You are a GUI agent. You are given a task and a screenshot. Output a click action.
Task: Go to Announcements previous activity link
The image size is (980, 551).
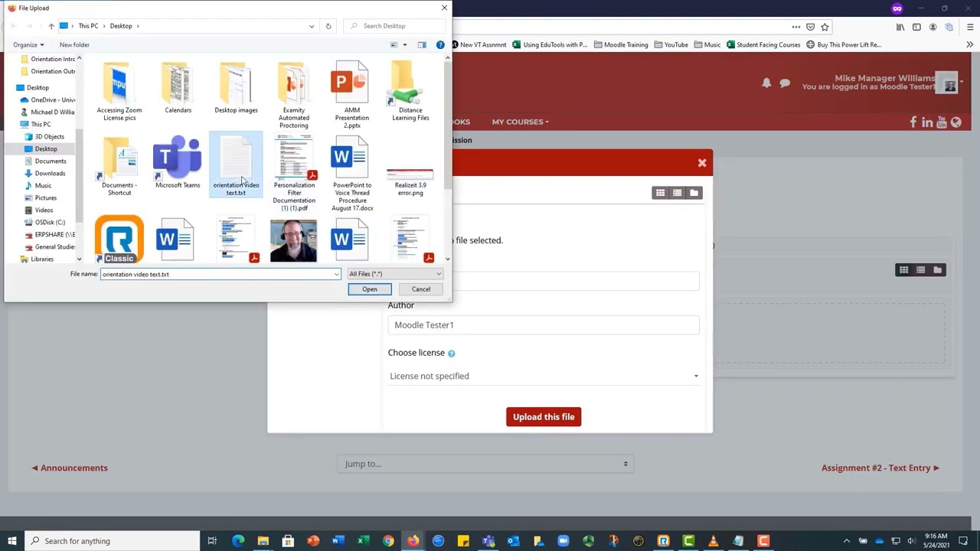pyautogui.click(x=70, y=468)
